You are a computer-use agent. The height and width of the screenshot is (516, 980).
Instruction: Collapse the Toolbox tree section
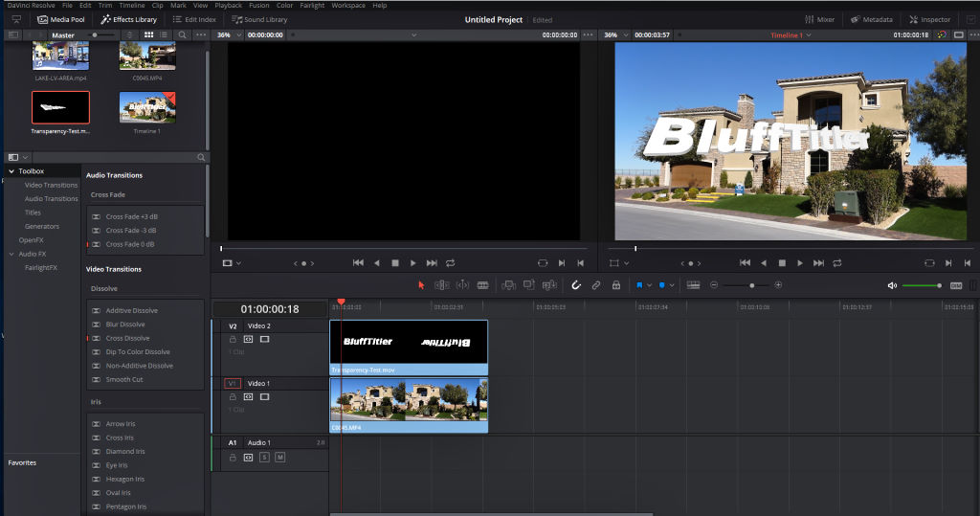pyautogui.click(x=11, y=171)
